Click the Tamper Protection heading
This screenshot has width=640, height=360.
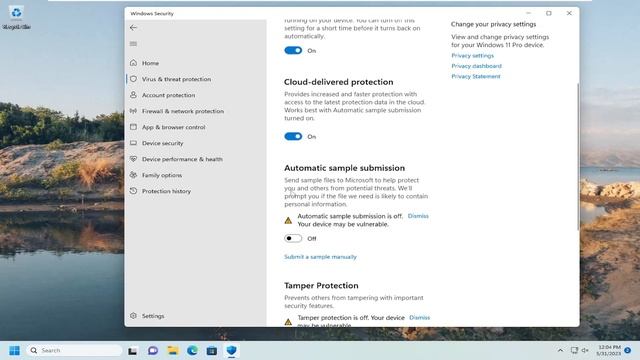321,286
